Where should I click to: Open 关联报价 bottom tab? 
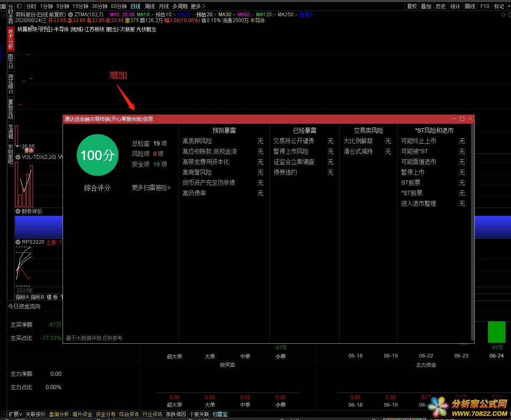35,414
